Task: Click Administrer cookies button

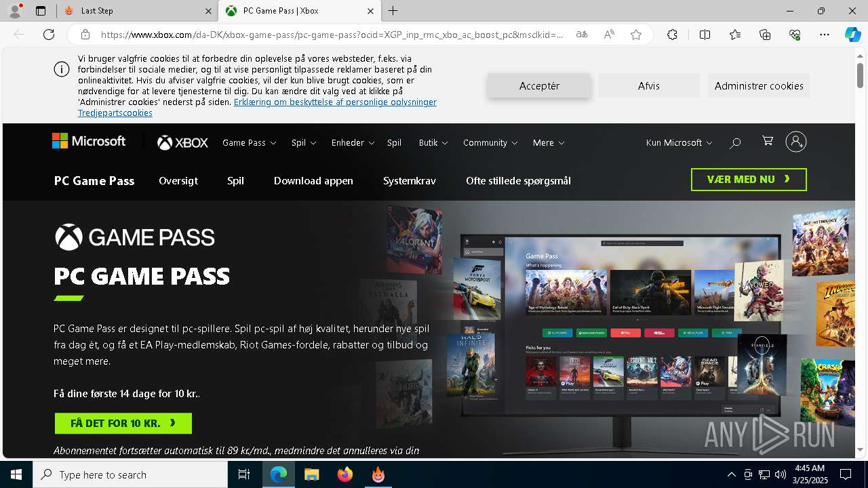Action: tap(759, 85)
